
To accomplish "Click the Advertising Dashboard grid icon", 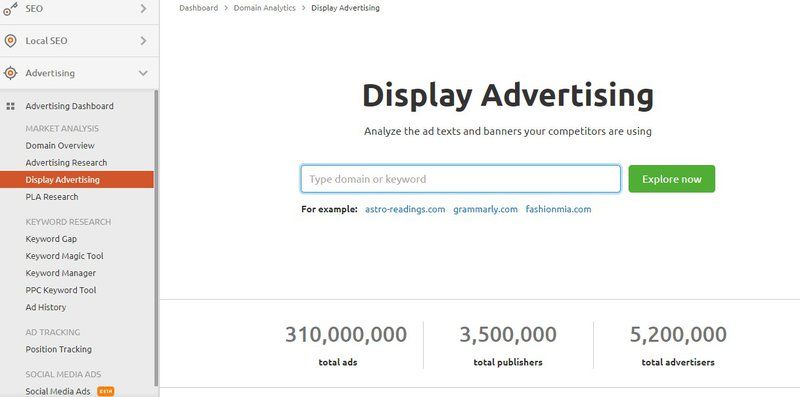I will 10,106.
